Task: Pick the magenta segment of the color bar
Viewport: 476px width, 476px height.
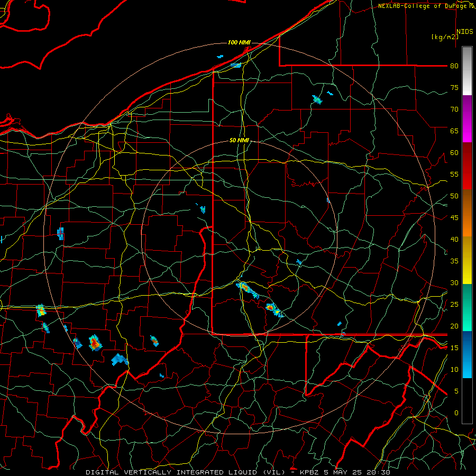Action: [467, 119]
